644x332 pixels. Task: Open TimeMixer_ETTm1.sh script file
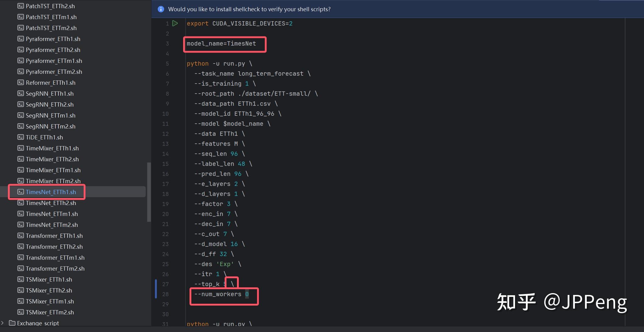[x=53, y=170]
